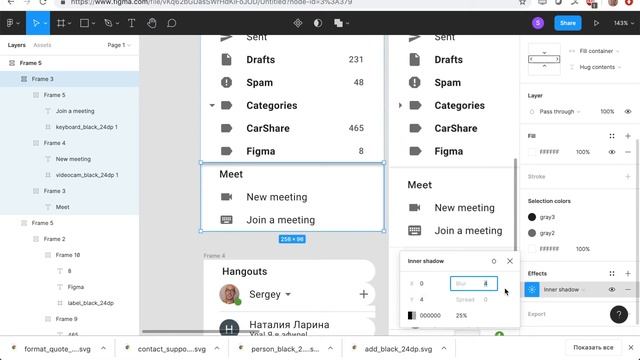Toggle the Inner shadow visibility eye

(612, 289)
